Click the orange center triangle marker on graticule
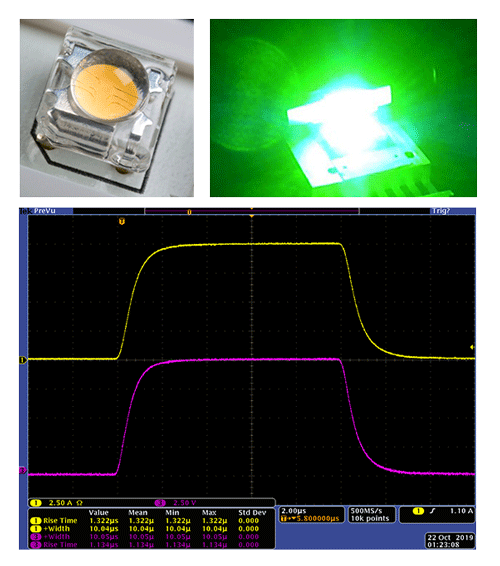 tap(252, 216)
